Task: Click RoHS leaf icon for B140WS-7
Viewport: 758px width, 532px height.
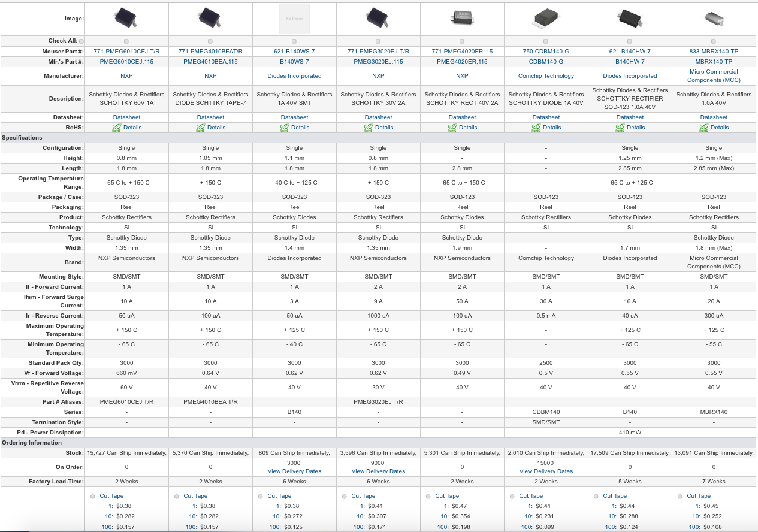Action: pyautogui.click(x=284, y=127)
